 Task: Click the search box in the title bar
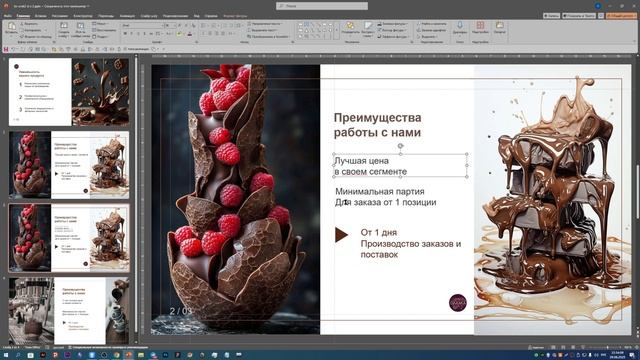click(x=322, y=6)
